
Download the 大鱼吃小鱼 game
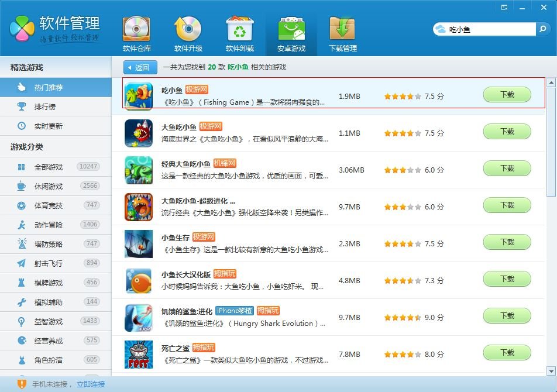coord(507,132)
